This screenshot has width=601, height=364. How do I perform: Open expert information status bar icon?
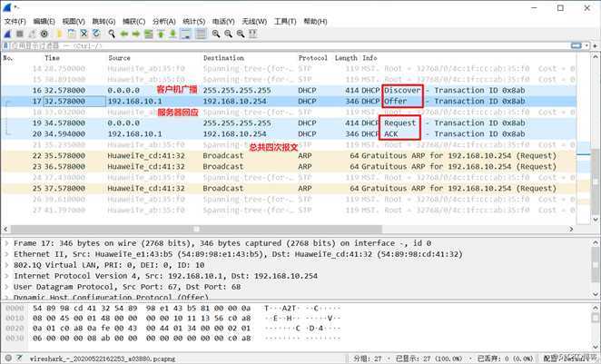tap(8, 359)
